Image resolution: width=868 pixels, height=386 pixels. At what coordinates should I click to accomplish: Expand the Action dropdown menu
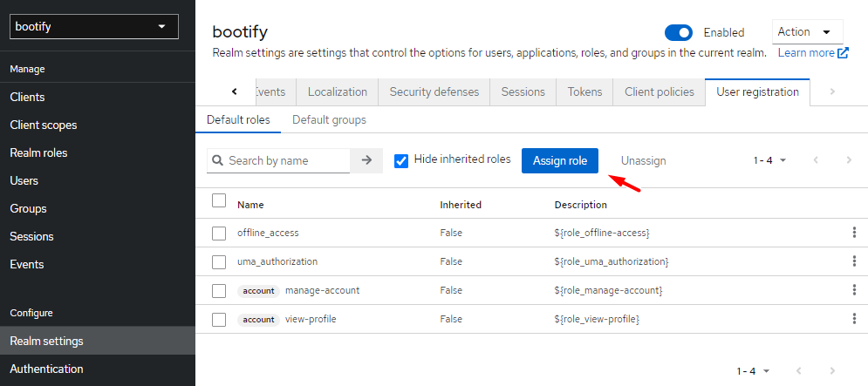pos(807,32)
